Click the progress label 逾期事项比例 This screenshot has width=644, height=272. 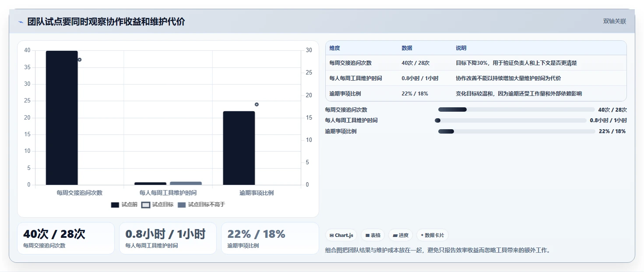point(341,131)
